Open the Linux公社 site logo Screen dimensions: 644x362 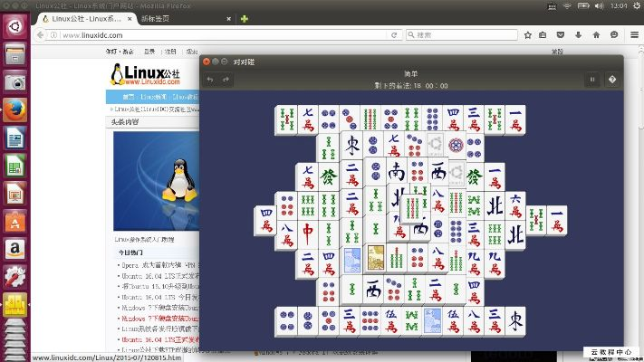pos(146,74)
